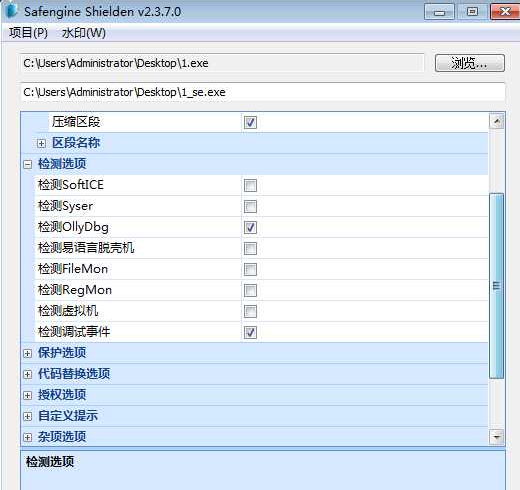
Task: Open the 项目(P) menu
Action: (x=28, y=33)
